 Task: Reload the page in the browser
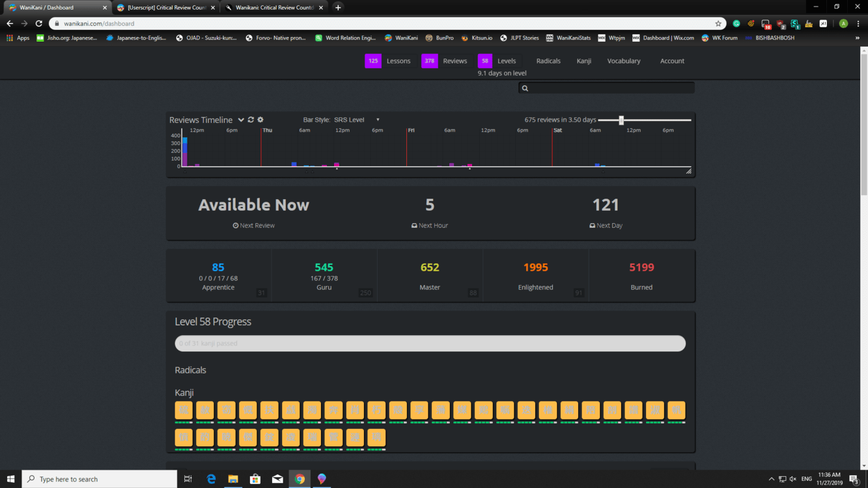[39, 23]
